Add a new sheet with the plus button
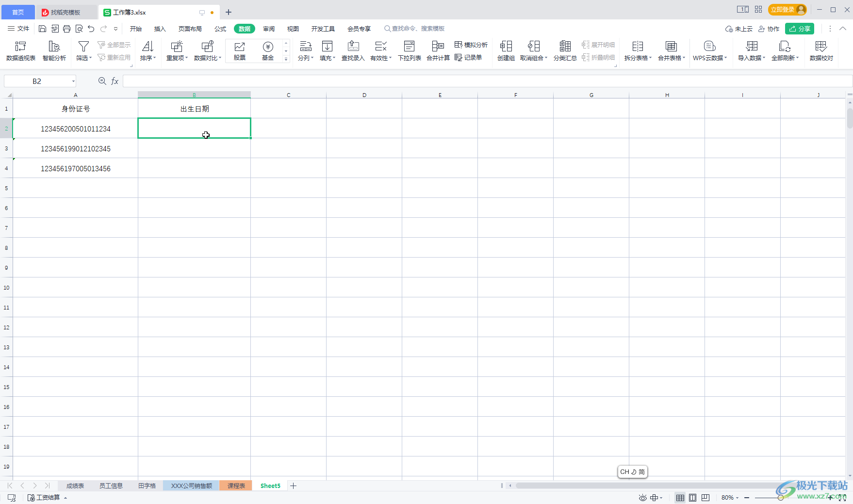 [293, 486]
